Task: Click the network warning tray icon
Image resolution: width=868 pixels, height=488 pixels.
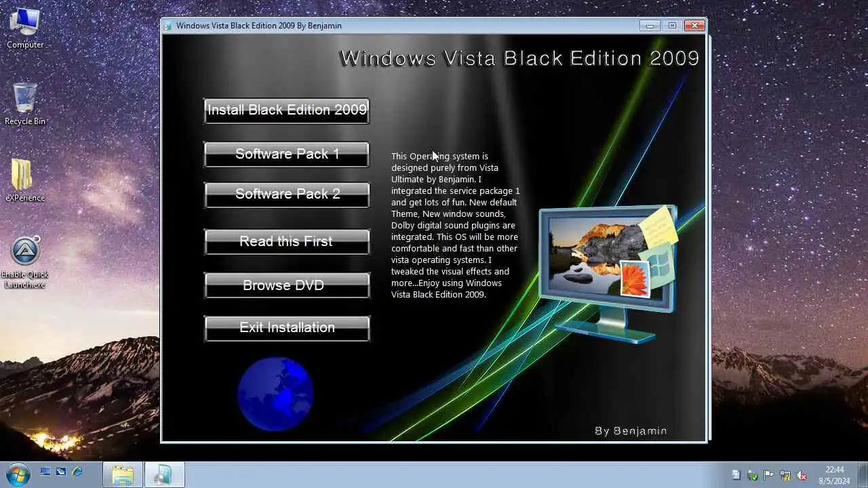Action: (785, 475)
